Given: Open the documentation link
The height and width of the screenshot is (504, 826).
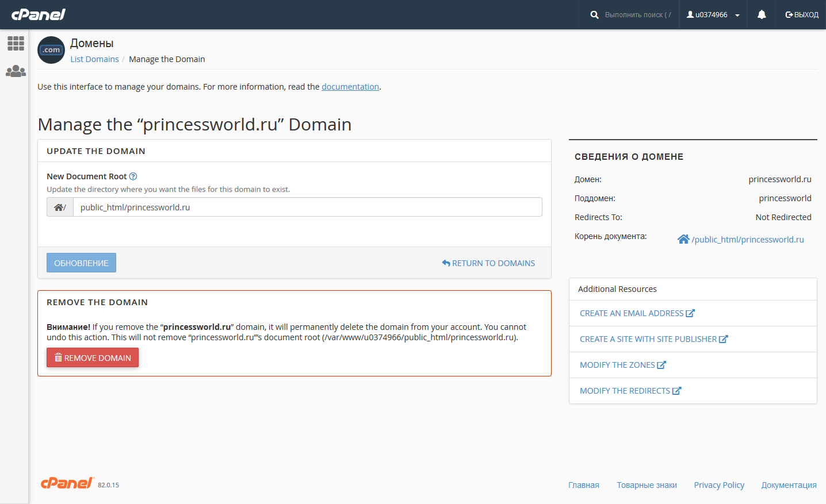Looking at the screenshot, I should [350, 87].
